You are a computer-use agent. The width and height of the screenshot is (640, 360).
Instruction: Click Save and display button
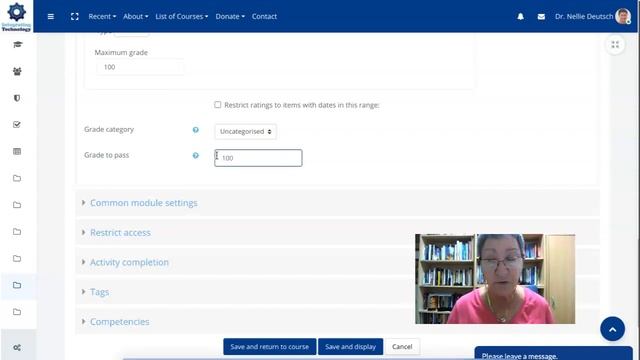350,347
